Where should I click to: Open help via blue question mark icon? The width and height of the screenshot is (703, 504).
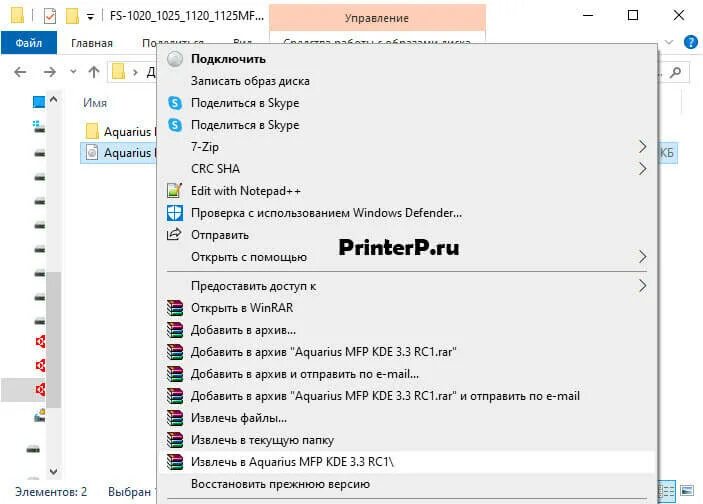pyautogui.click(x=690, y=42)
